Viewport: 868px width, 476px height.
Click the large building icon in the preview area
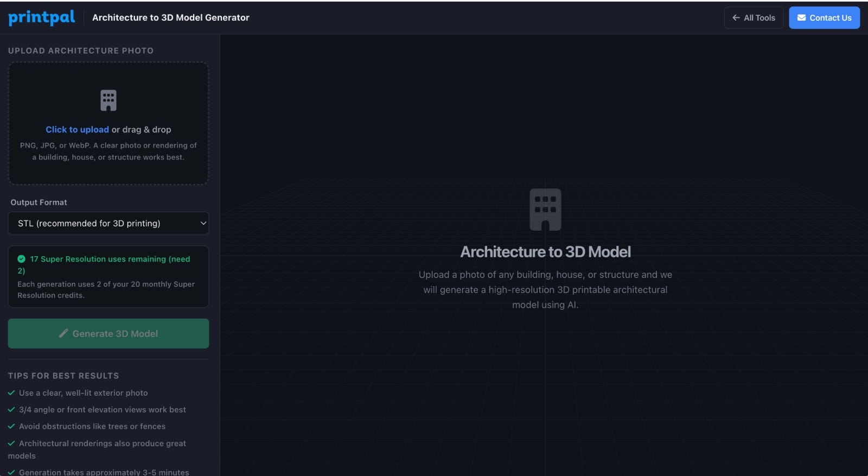point(545,210)
